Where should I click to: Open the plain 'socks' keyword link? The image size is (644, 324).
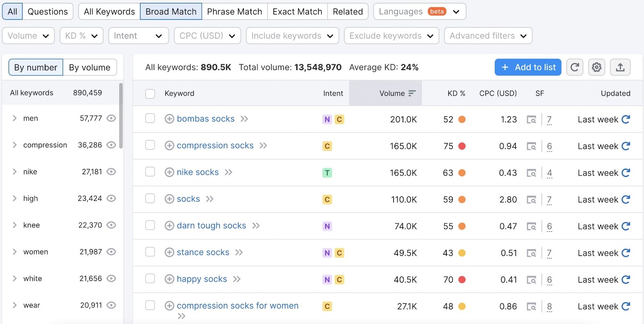point(188,199)
